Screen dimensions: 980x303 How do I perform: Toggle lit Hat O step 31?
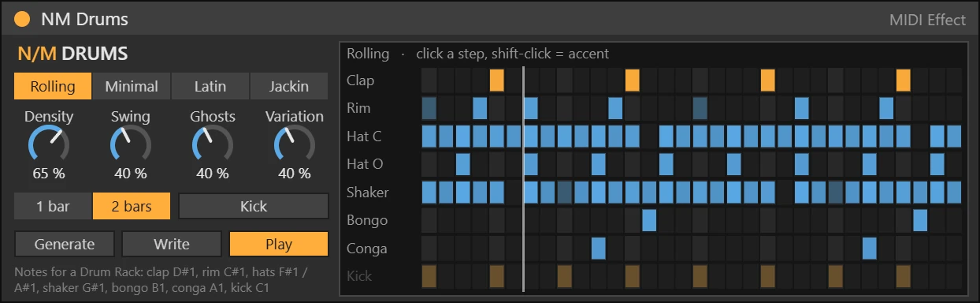click(937, 164)
